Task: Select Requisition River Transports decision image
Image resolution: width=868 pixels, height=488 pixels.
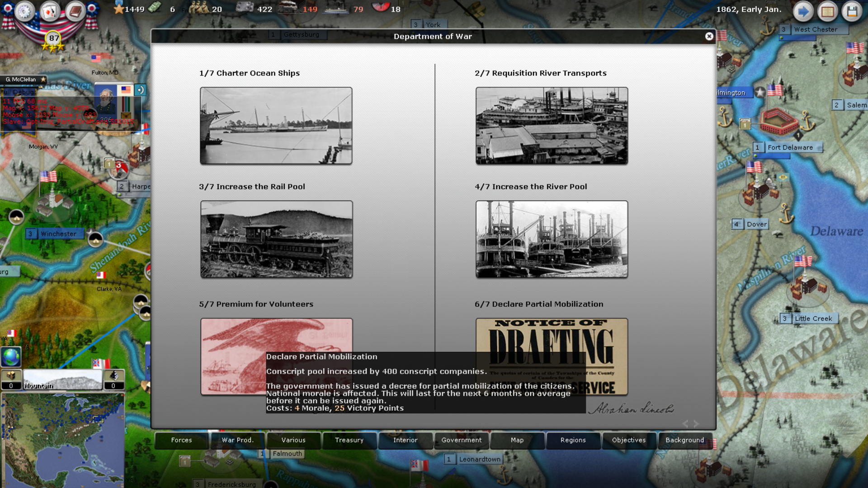Action: pyautogui.click(x=552, y=126)
